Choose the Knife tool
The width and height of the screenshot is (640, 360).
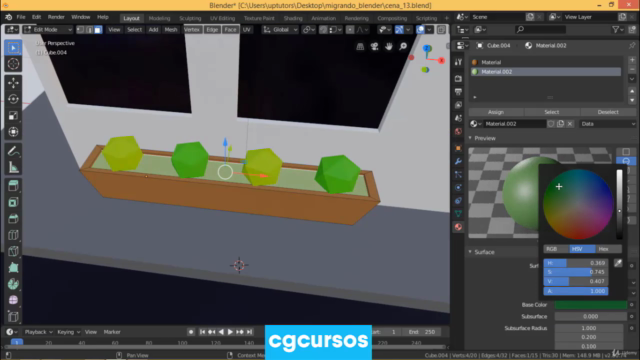click(x=13, y=251)
